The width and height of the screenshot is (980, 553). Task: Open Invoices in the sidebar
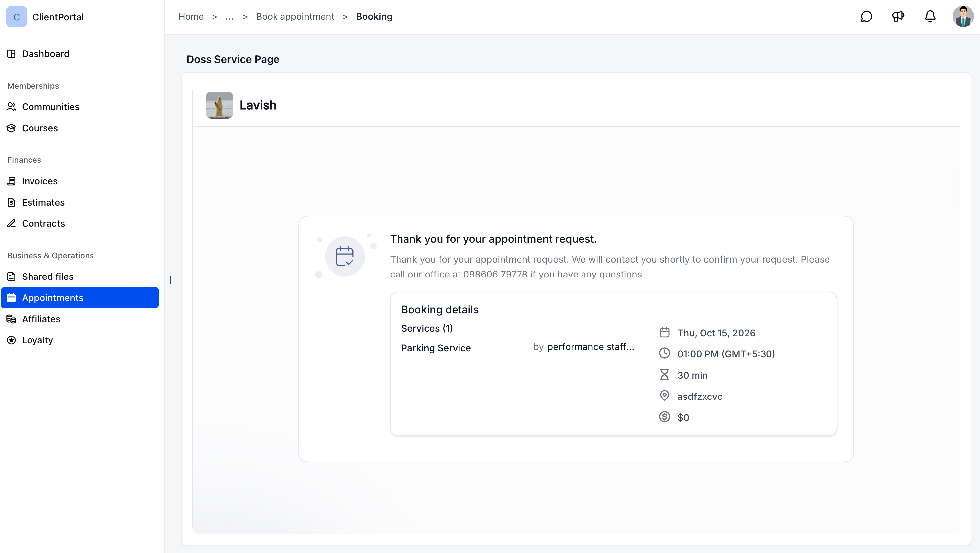[80, 181]
